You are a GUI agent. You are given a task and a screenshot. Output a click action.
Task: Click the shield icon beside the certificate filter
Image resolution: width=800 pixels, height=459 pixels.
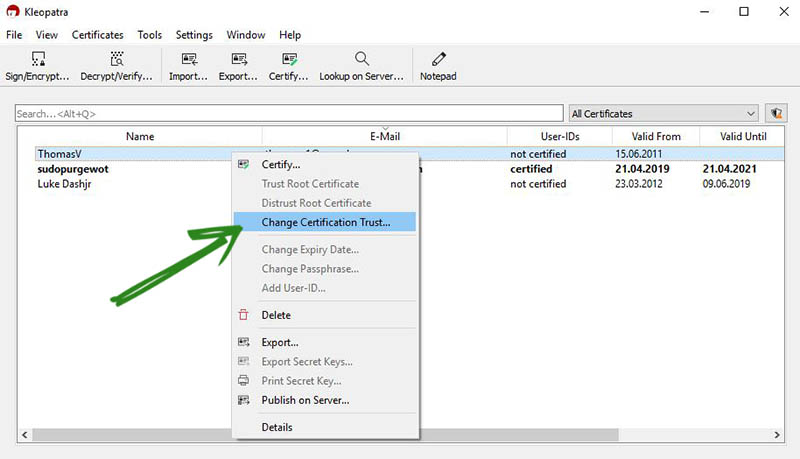(776, 113)
